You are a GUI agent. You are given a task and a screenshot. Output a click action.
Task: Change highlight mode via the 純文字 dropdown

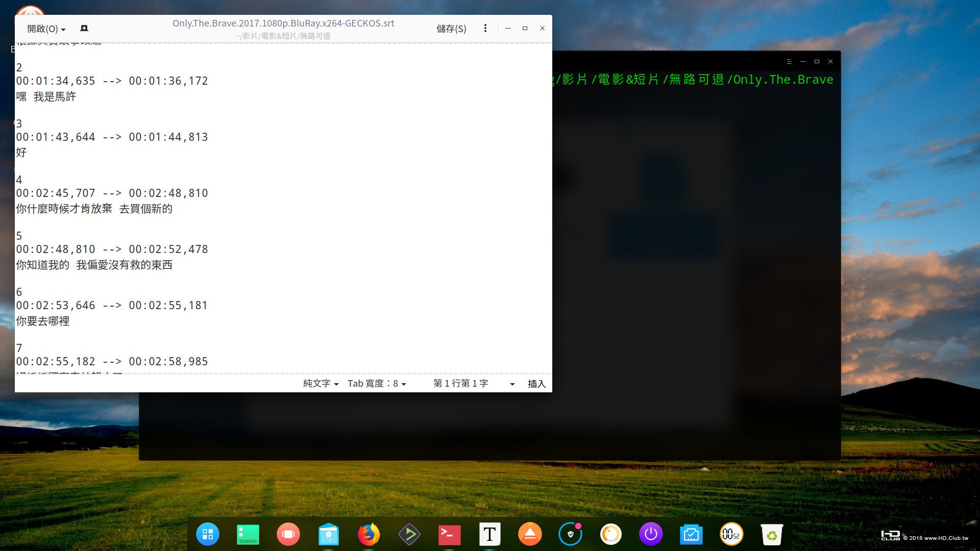320,383
